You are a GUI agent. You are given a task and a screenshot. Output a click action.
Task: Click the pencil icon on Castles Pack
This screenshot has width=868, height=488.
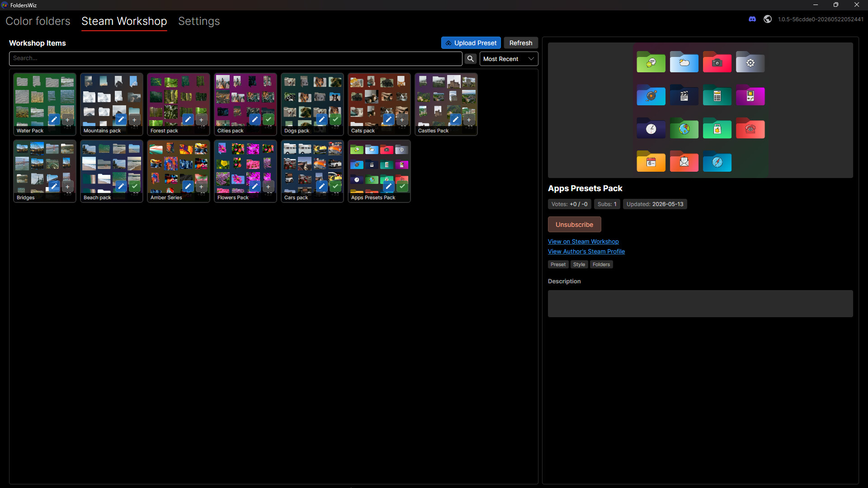tap(455, 120)
